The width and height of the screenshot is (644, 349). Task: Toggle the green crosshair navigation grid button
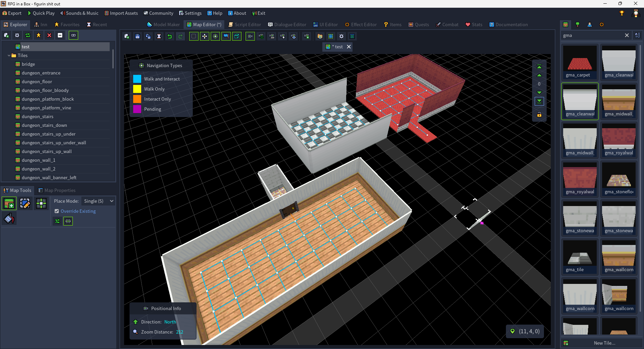coord(215,36)
